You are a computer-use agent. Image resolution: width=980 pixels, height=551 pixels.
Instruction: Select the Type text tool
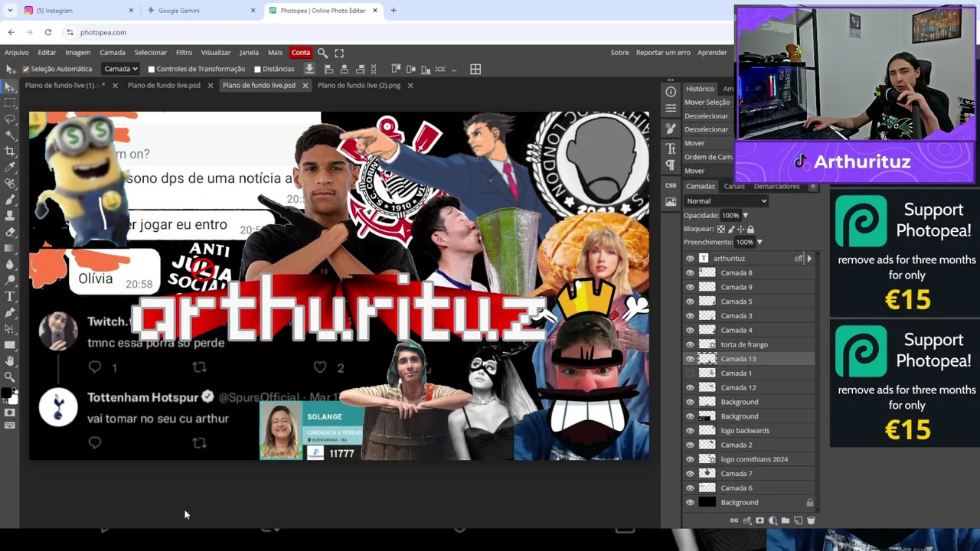pos(10,296)
